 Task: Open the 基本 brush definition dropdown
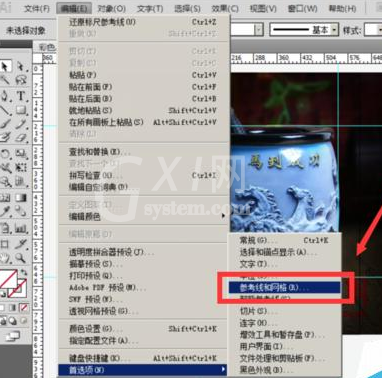[x=334, y=30]
